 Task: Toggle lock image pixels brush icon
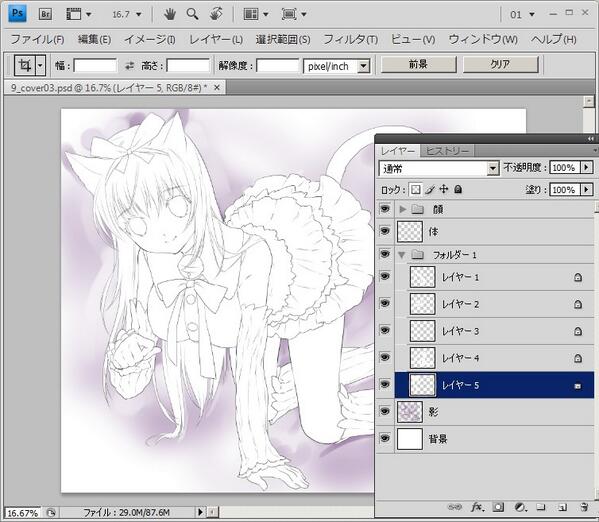pos(430,190)
